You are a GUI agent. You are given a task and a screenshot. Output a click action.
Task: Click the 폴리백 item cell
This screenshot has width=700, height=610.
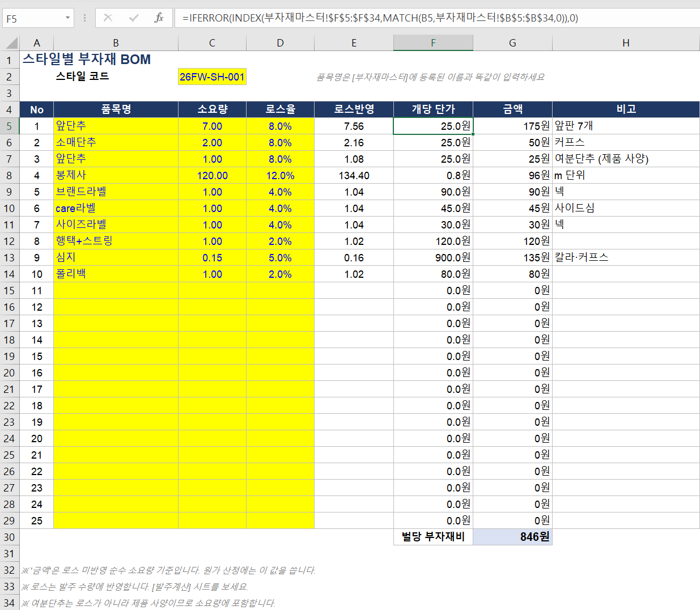[116, 274]
